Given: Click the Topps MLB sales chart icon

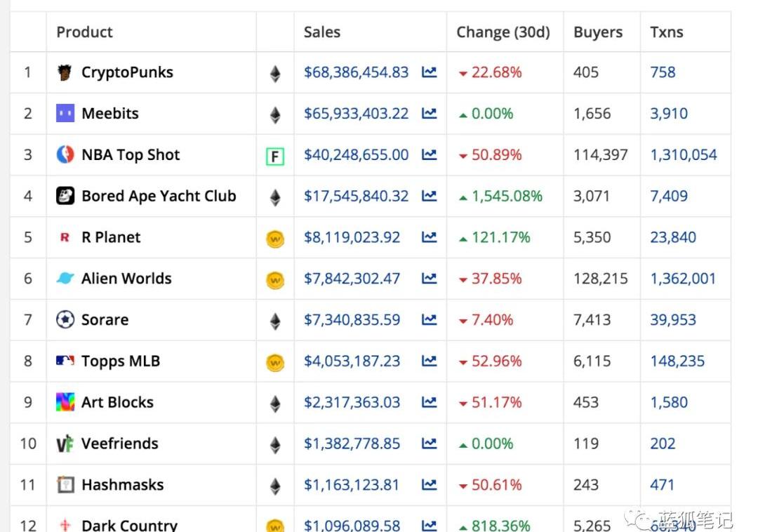Looking at the screenshot, I should click(x=429, y=361).
